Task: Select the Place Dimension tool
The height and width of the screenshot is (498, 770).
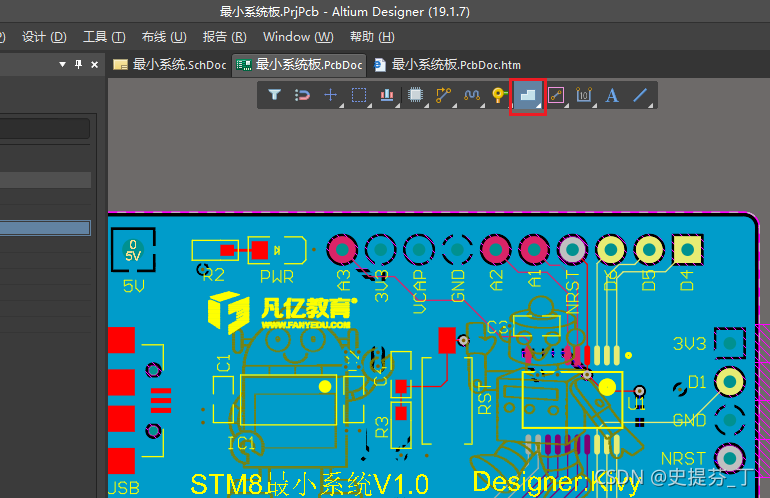Action: [x=584, y=95]
